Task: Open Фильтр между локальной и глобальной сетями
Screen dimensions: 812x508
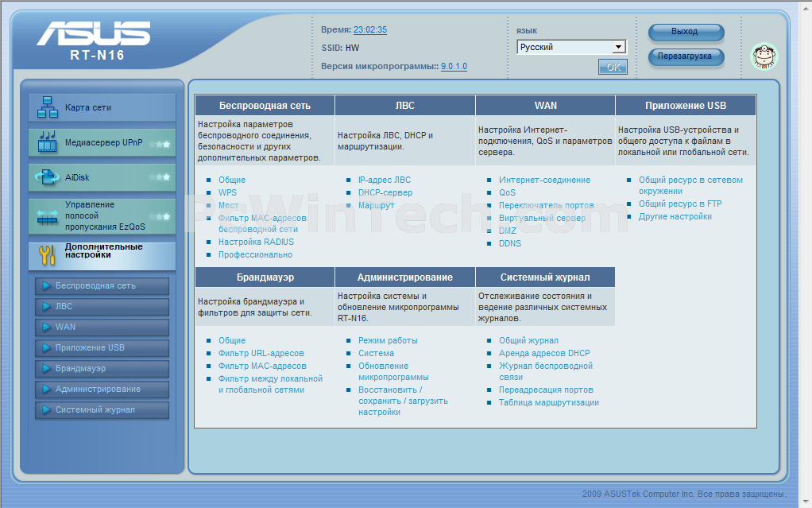Action: [270, 384]
